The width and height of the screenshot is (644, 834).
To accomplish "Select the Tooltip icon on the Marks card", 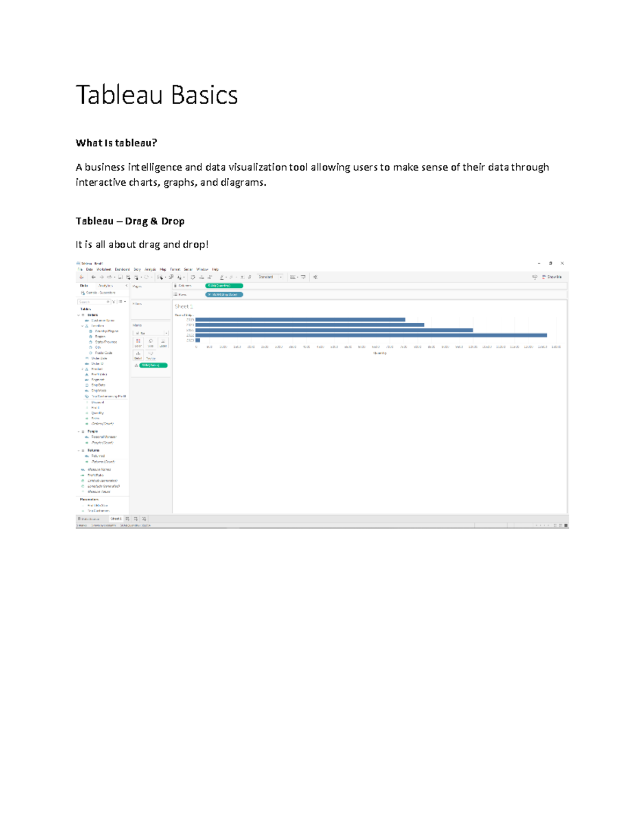I will [x=151, y=355].
